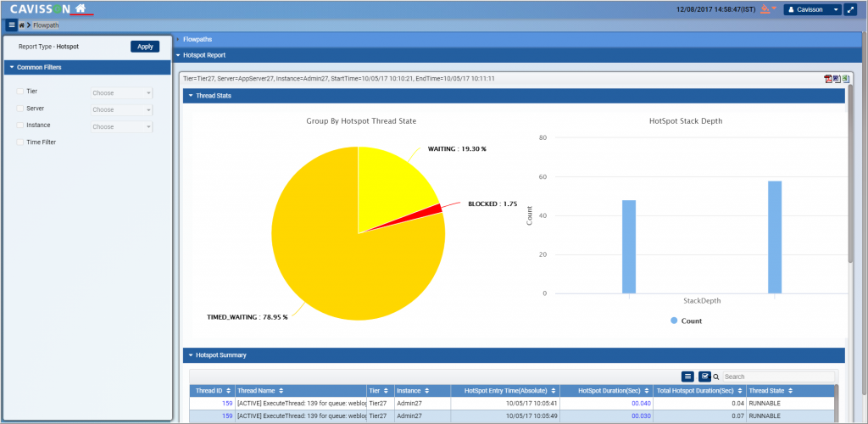Check the Time Filter checkbox
Screen dimensions: 868x424
pyautogui.click(x=20, y=142)
